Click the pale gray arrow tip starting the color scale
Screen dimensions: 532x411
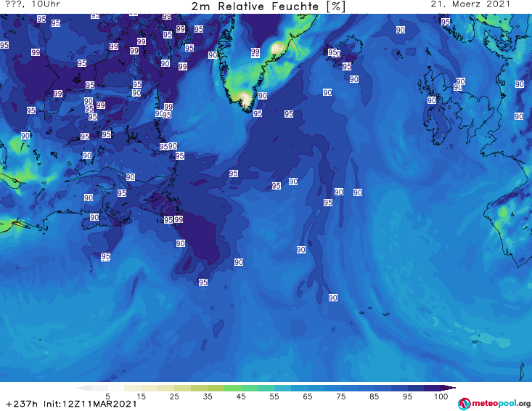tap(83, 388)
